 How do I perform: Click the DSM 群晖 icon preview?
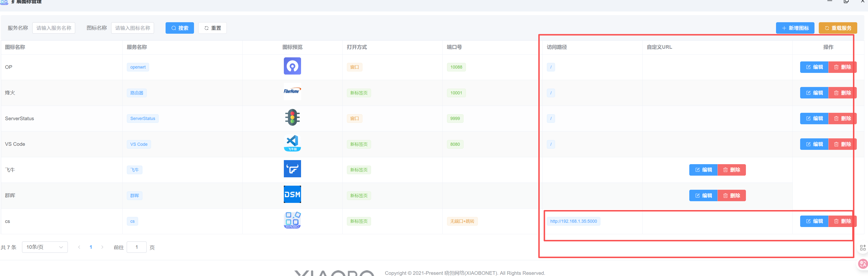[x=292, y=195]
